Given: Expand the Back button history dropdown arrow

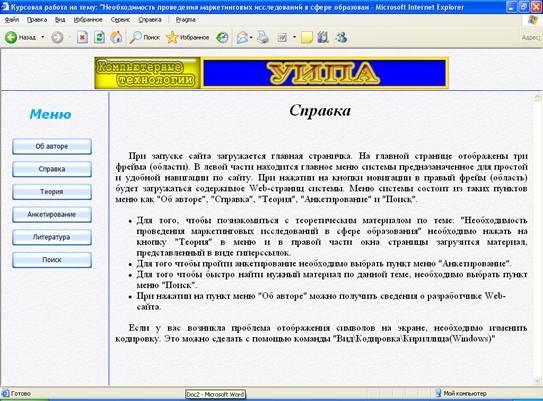Looking at the screenshot, I should 43,37.
